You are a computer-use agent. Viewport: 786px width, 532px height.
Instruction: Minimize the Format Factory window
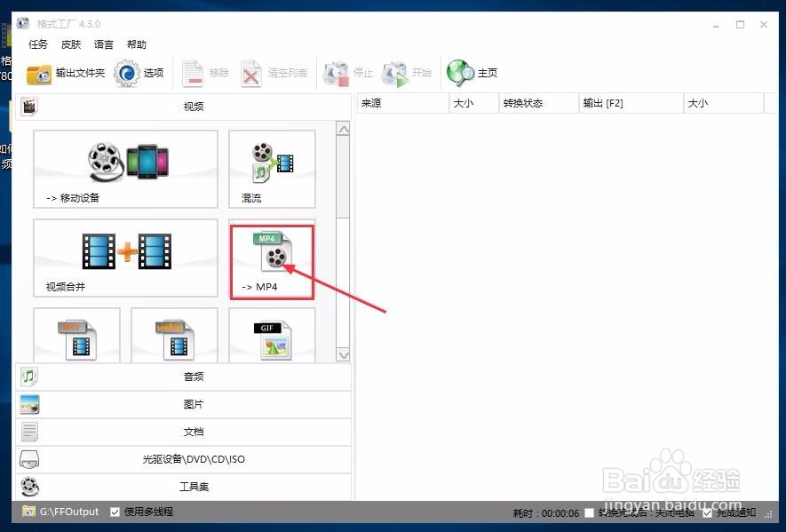point(717,25)
